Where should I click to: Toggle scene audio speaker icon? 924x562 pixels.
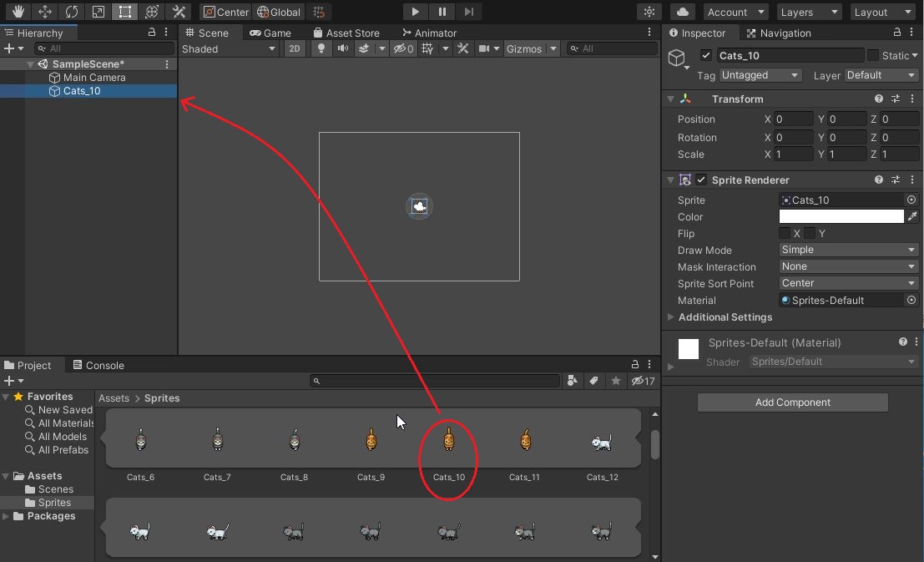342,48
